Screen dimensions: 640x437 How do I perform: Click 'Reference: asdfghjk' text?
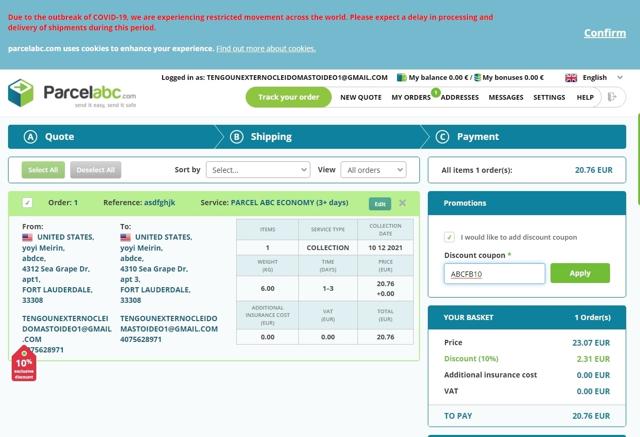click(x=139, y=202)
